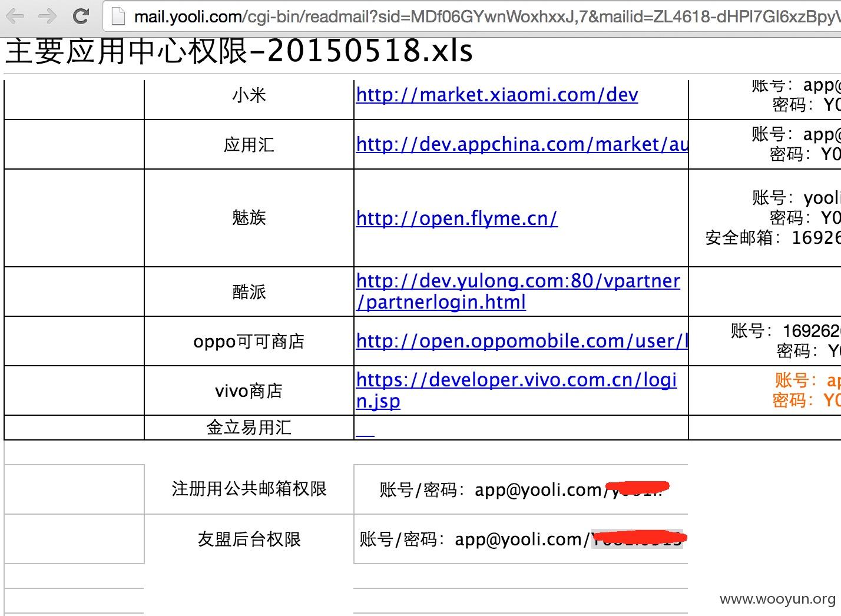Click the browser back arrow

click(15, 16)
